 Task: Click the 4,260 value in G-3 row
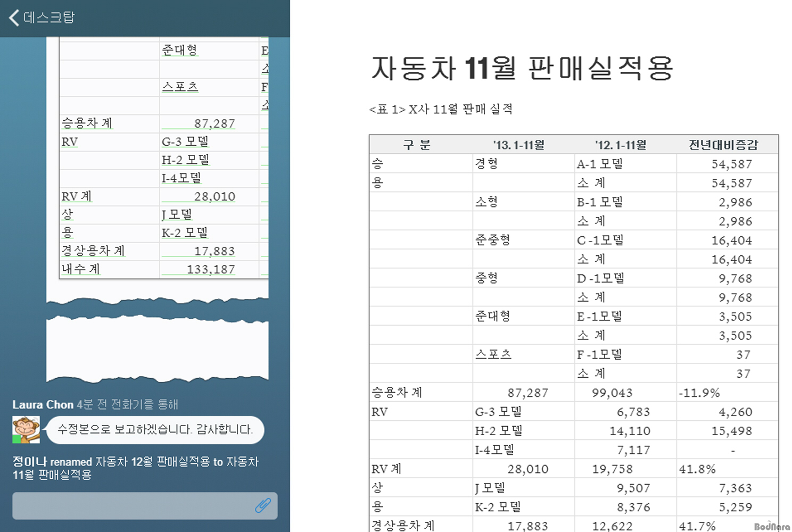[x=736, y=412]
